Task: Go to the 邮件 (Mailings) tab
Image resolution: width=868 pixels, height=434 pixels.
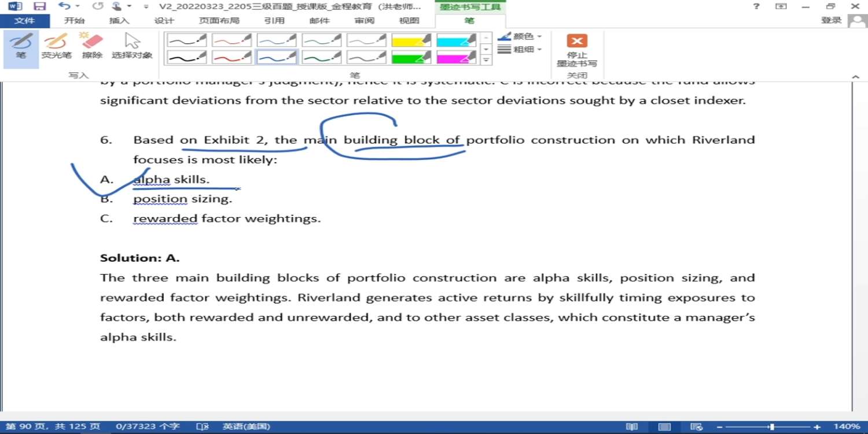Action: [319, 21]
